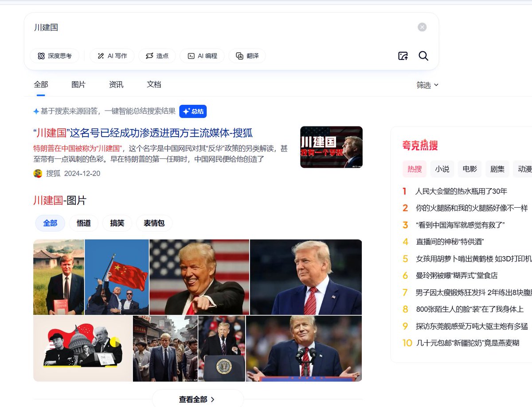Open image with the red Chinese flag

pos(117,277)
